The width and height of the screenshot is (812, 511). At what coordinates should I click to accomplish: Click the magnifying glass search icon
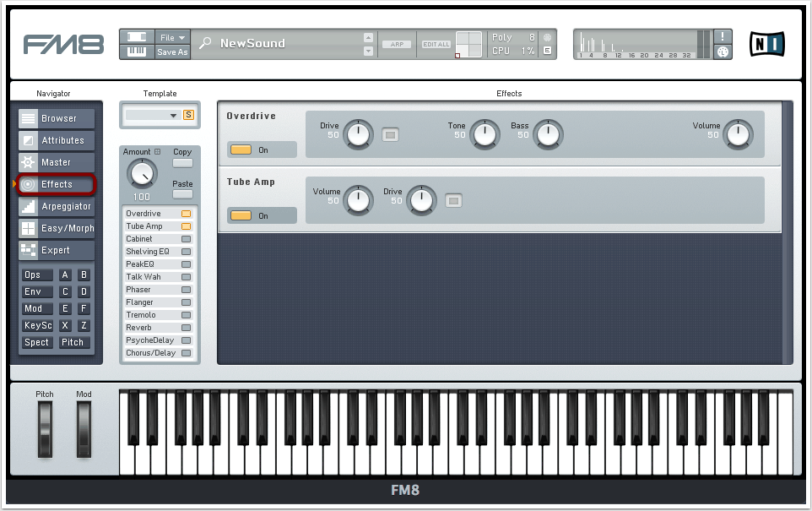(205, 44)
